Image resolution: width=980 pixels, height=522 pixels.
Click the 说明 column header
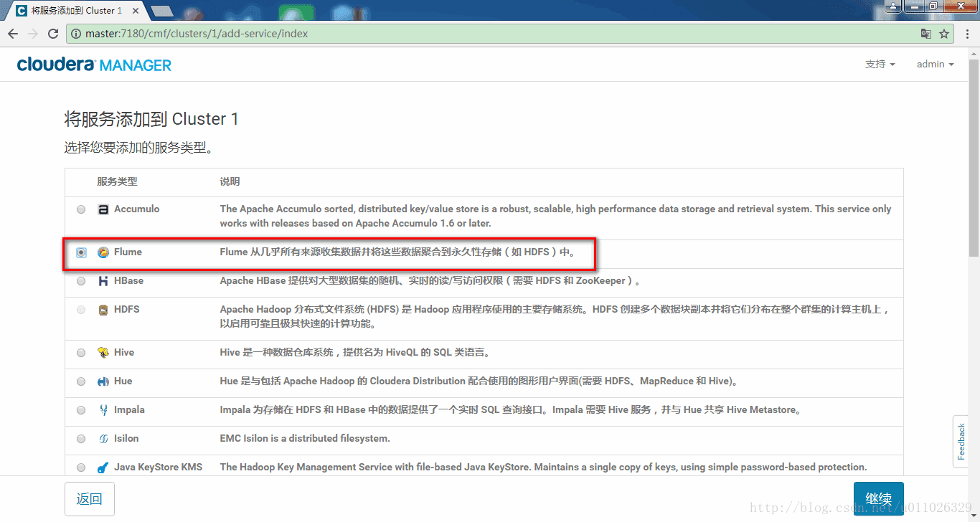click(230, 182)
